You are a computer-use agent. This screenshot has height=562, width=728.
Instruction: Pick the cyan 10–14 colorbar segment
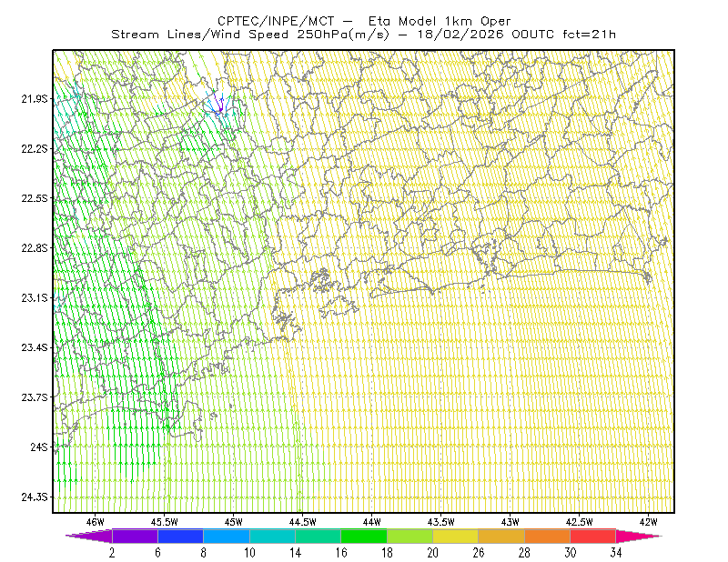tap(272, 536)
